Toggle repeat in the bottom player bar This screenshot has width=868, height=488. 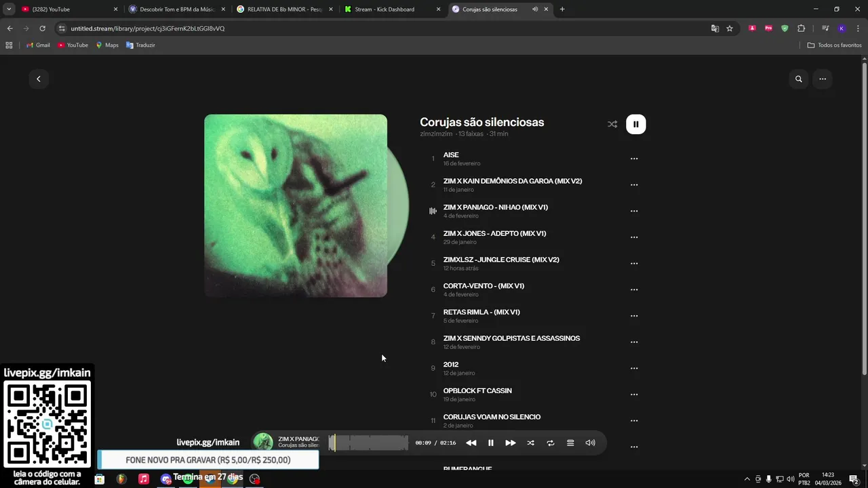(551, 443)
